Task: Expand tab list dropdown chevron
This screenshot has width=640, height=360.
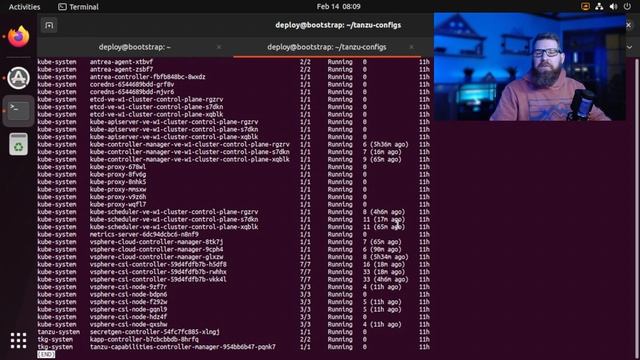Action: [629, 47]
